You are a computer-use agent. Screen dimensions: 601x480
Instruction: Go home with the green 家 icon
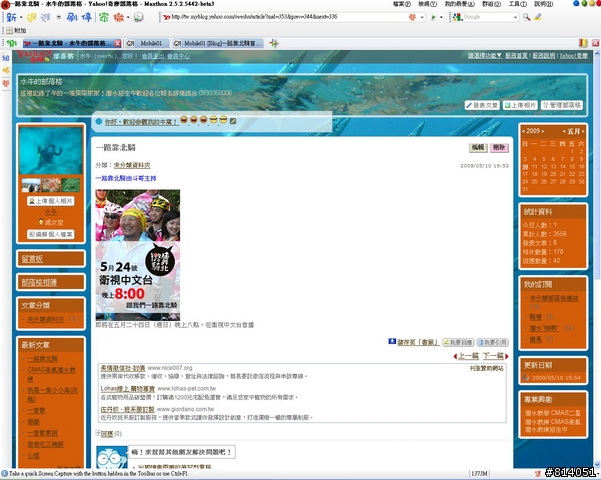103,17
